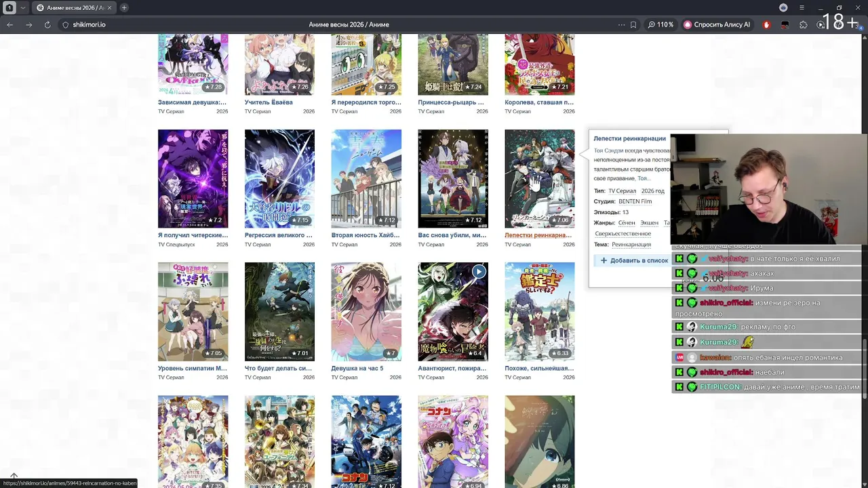Open the 2026 год link in tooltip
The image size is (868, 488).
point(652,191)
